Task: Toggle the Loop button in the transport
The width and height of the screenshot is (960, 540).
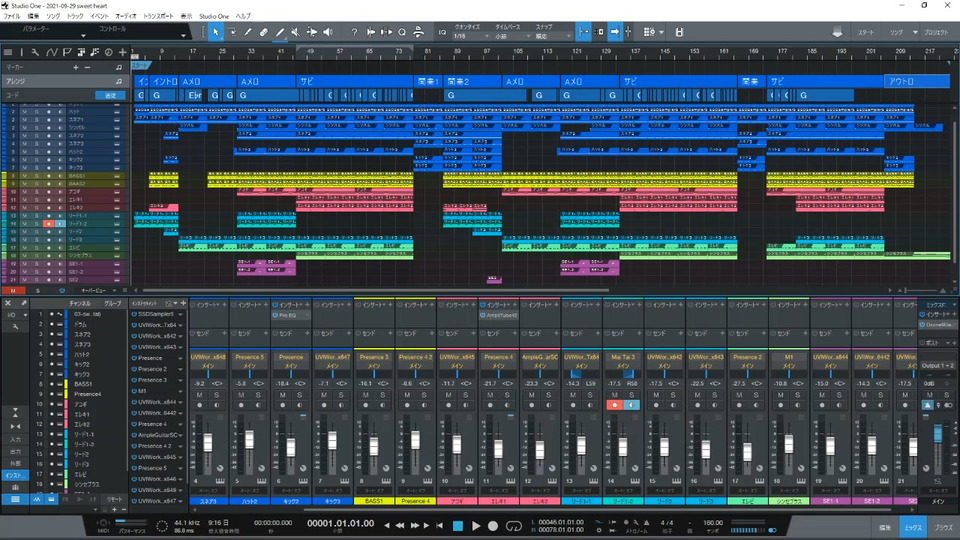Action: click(x=515, y=525)
